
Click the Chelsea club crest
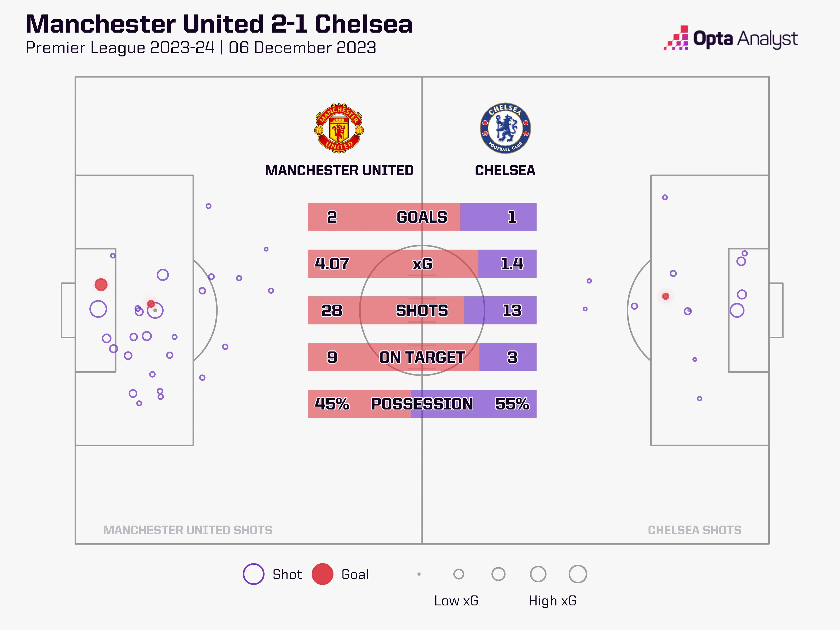click(x=505, y=128)
